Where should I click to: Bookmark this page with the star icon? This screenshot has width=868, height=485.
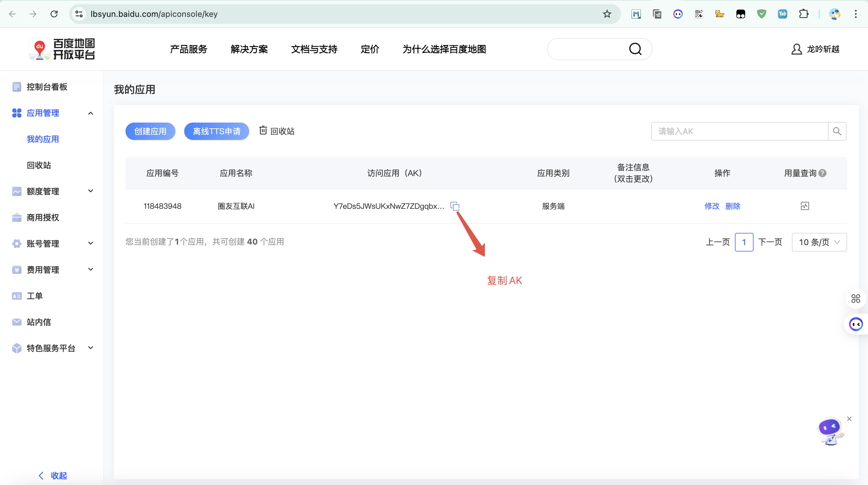pos(607,14)
